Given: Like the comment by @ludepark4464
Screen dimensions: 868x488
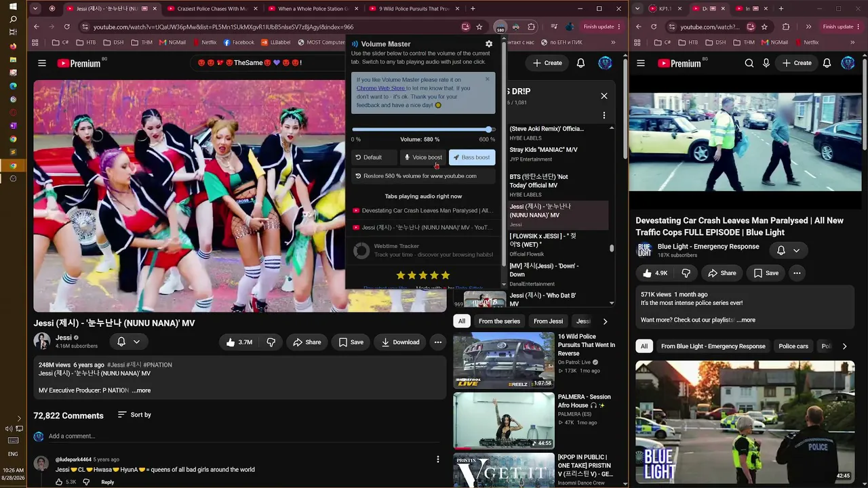Looking at the screenshot, I should click(60, 482).
